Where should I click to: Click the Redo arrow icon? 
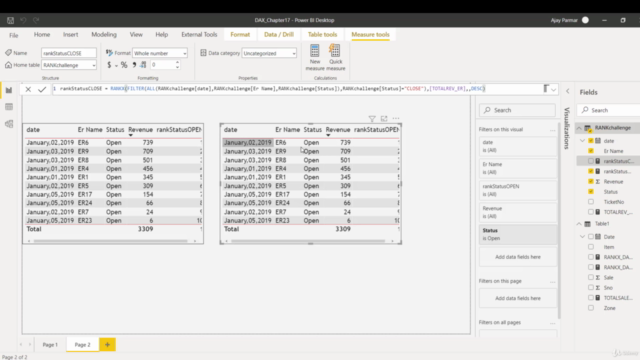(36, 20)
